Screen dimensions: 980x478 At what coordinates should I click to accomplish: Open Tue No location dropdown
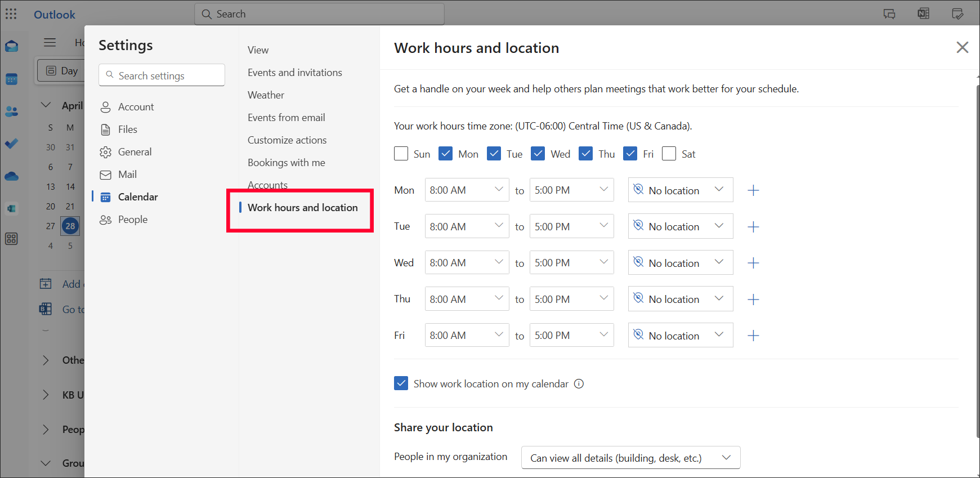pos(681,226)
